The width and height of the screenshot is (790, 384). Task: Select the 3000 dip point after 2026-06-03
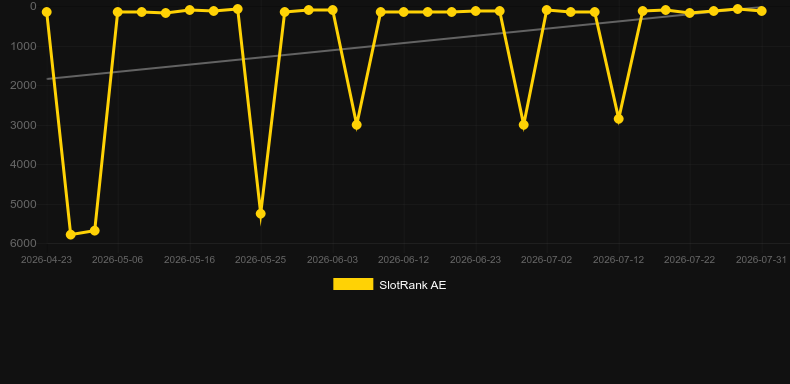coord(356,124)
